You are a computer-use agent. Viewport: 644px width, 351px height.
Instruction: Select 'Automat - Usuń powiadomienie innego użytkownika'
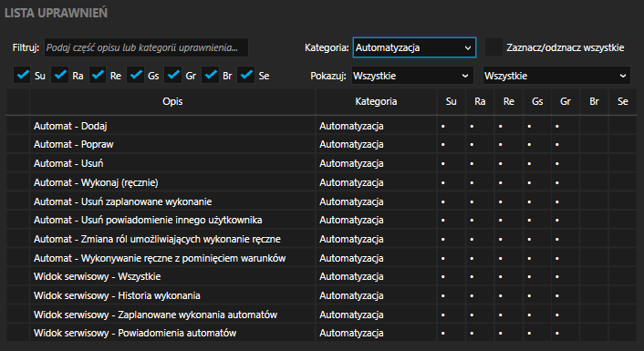pyautogui.click(x=322, y=220)
